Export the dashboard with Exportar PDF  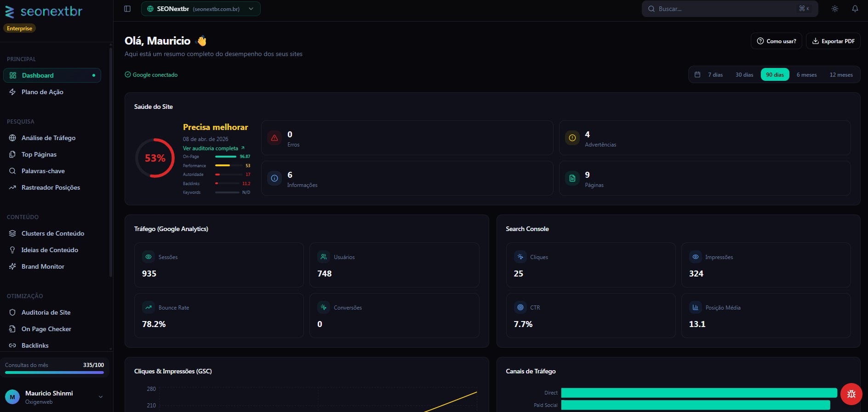click(833, 41)
